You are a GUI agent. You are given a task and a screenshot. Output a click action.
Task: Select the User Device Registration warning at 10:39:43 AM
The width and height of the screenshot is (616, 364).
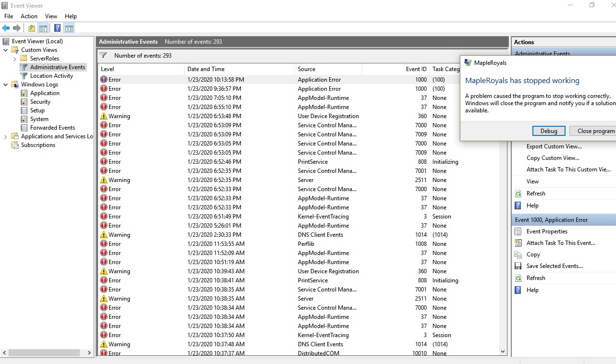[298, 271]
